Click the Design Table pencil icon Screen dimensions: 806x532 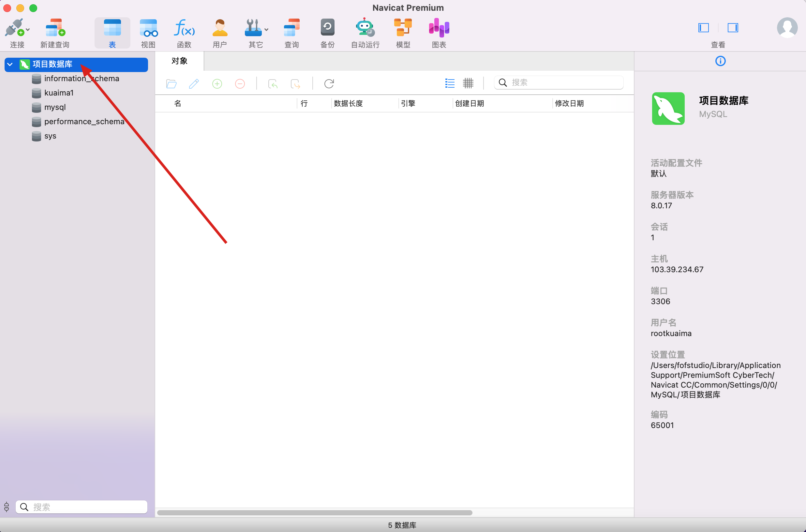click(x=194, y=83)
